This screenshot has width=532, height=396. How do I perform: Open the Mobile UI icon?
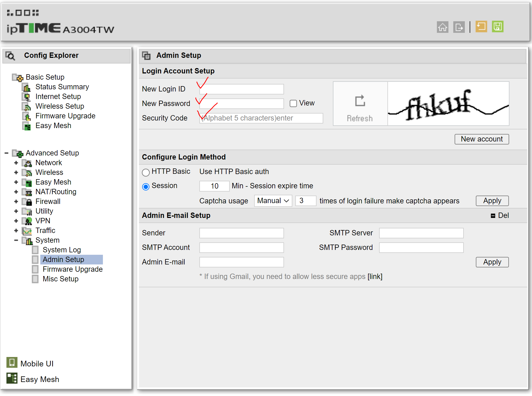pyautogui.click(x=12, y=363)
